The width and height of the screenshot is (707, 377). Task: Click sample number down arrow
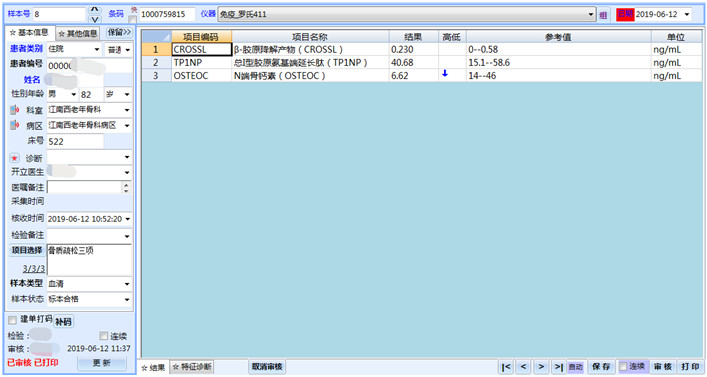click(x=94, y=19)
